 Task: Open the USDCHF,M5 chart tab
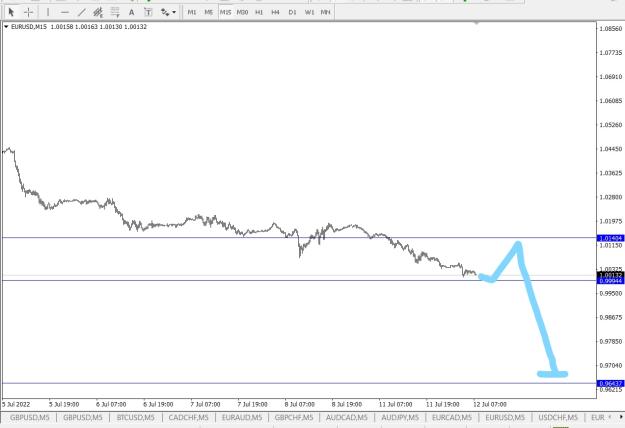click(558, 417)
